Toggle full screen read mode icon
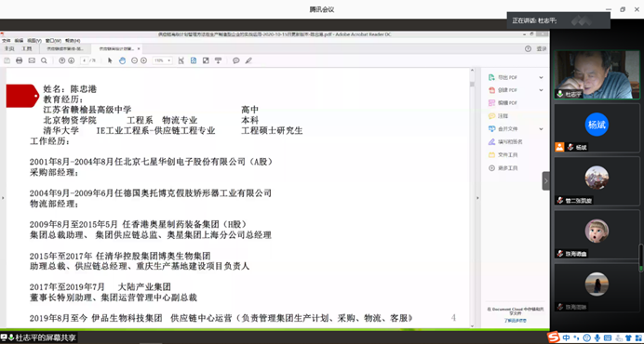 coord(206,60)
